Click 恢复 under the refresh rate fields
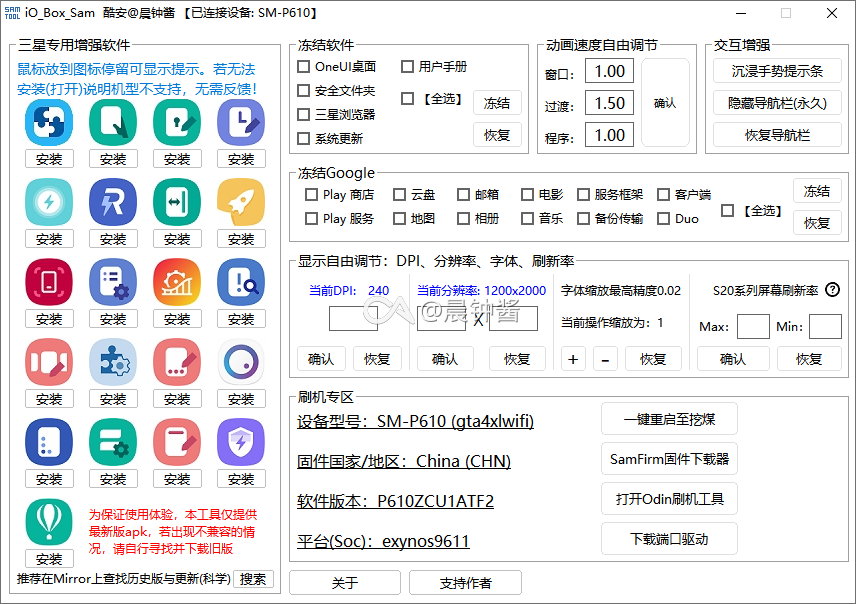The height and width of the screenshot is (604, 856). pyautogui.click(x=809, y=359)
